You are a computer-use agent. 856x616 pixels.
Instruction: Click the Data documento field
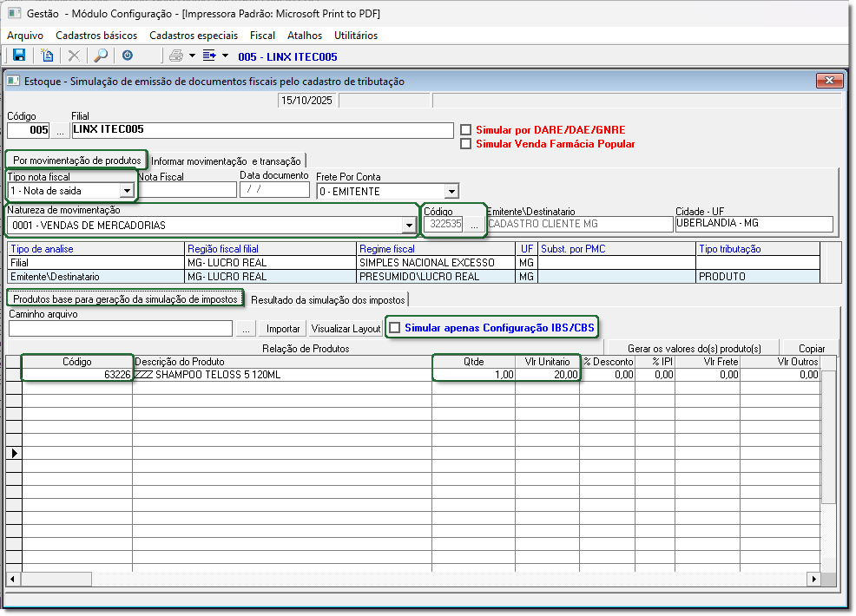[x=274, y=189]
